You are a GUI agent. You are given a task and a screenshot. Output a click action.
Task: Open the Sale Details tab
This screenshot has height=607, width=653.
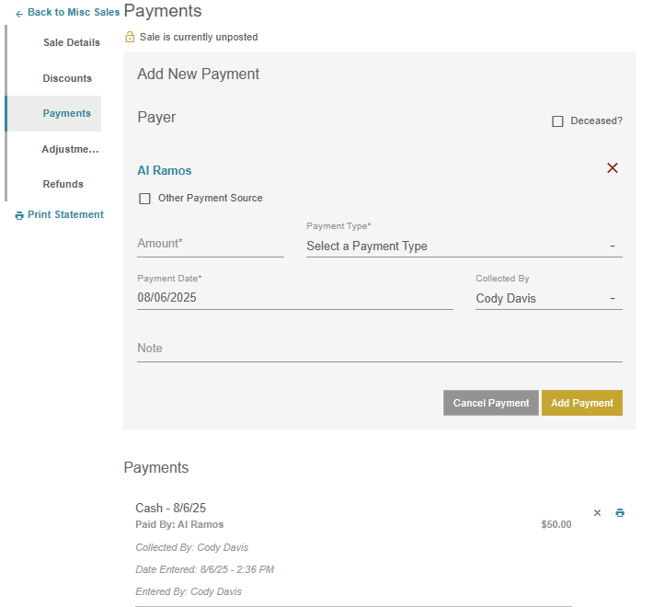pyautogui.click(x=71, y=43)
